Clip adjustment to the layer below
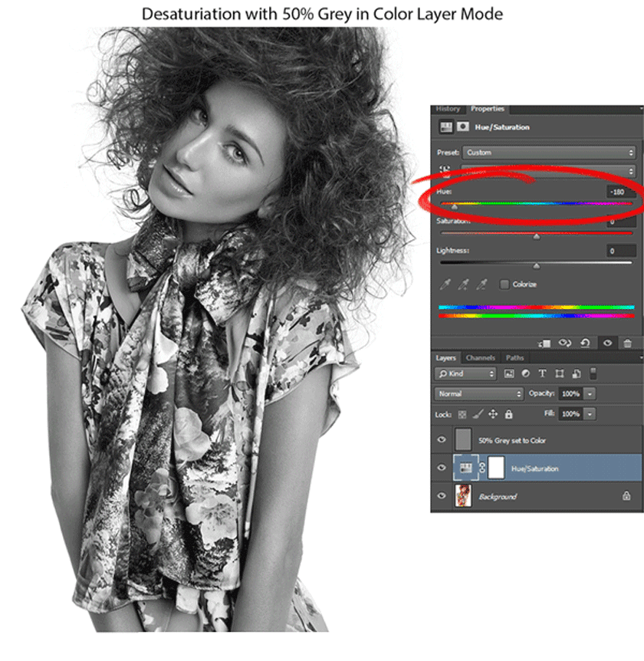The height and width of the screenshot is (661, 644). (x=544, y=343)
